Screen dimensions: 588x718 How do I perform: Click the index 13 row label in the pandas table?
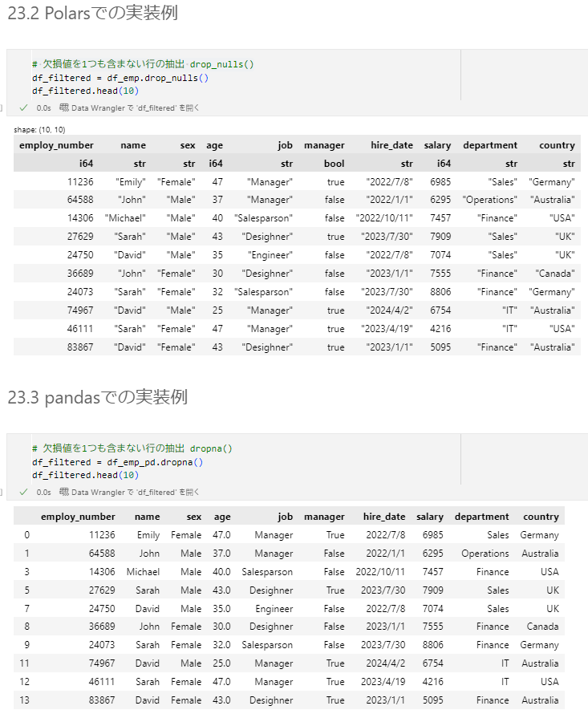click(24, 700)
